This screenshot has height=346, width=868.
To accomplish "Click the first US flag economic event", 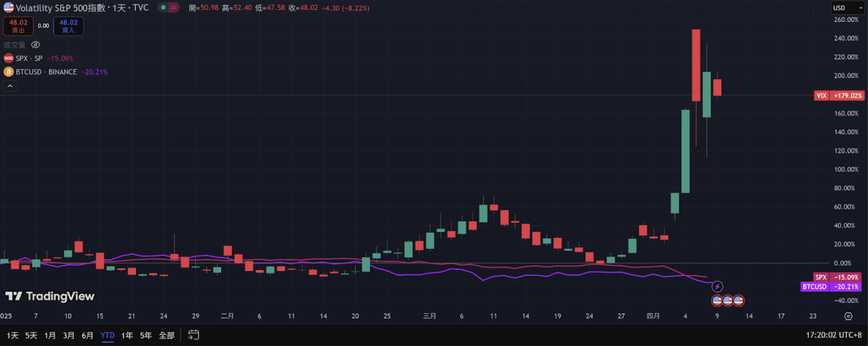I will [717, 300].
